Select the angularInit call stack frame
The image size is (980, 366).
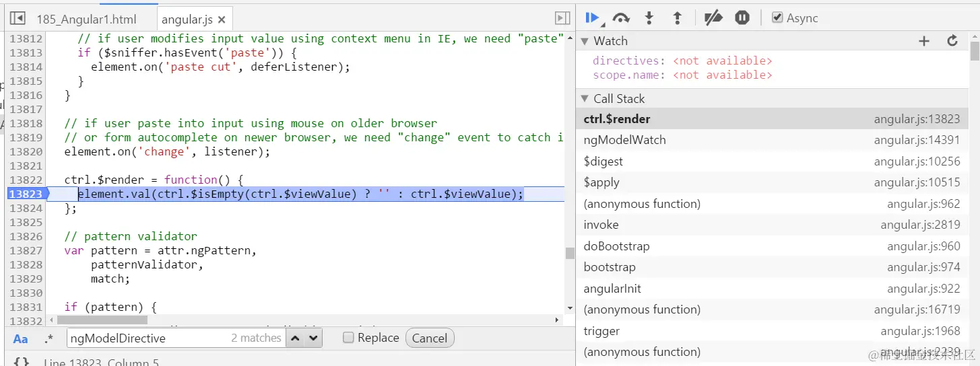(772, 289)
